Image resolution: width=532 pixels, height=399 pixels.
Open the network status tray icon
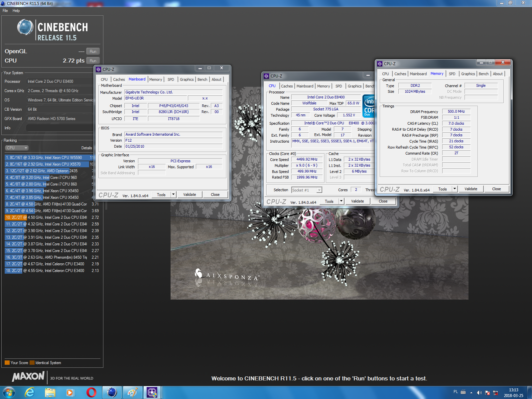495,393
